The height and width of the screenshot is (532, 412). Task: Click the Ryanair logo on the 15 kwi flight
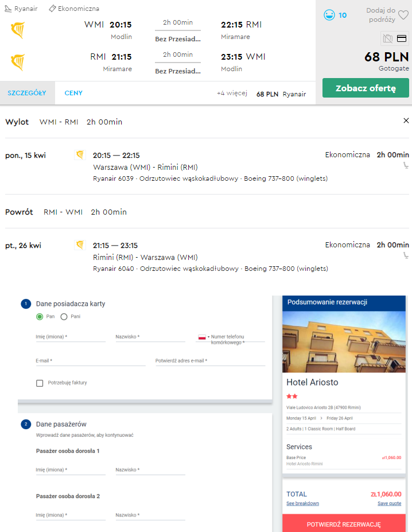click(80, 155)
